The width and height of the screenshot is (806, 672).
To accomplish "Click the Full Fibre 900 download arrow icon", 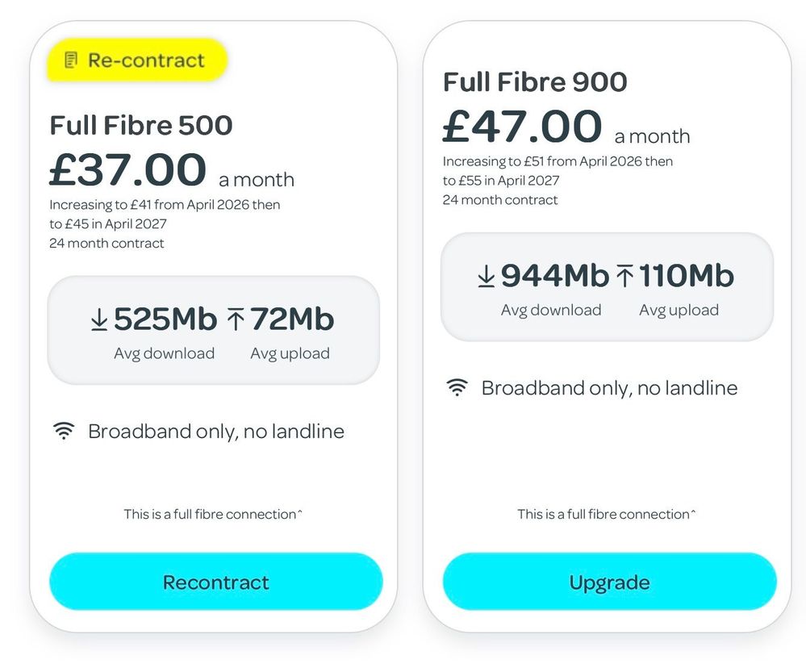I will [x=486, y=277].
